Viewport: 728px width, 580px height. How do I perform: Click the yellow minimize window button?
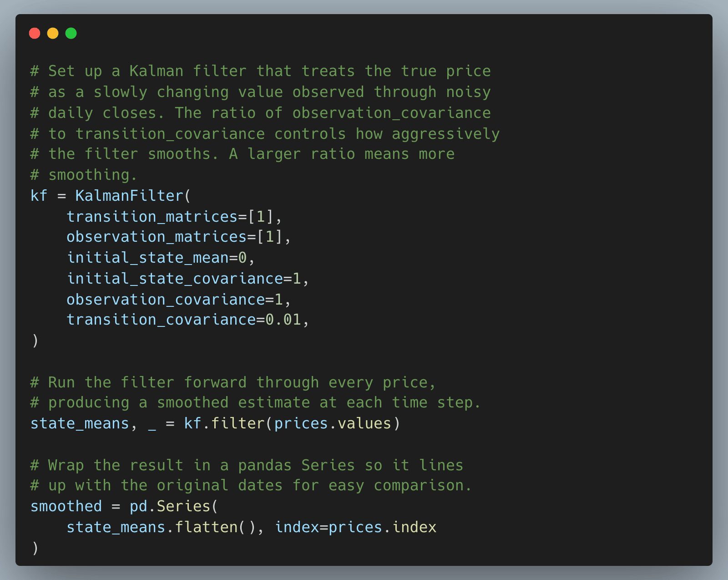point(53,33)
